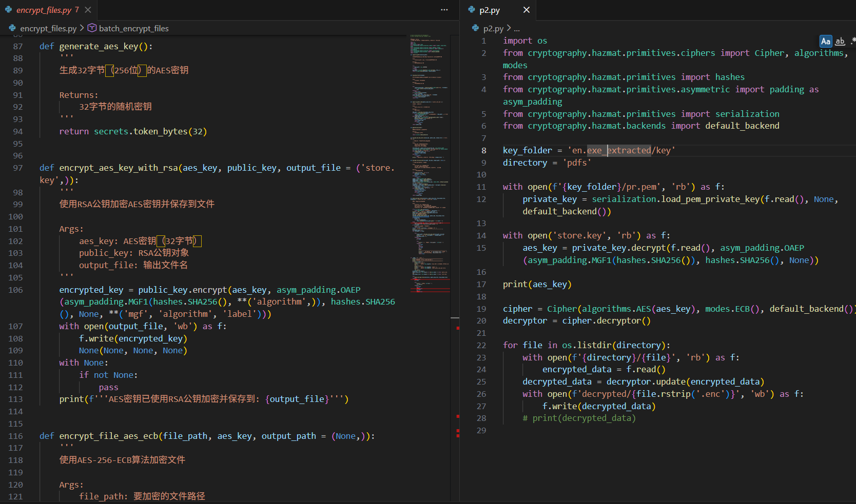Click the Python icon on encrypt_files.py tab

click(x=9, y=10)
